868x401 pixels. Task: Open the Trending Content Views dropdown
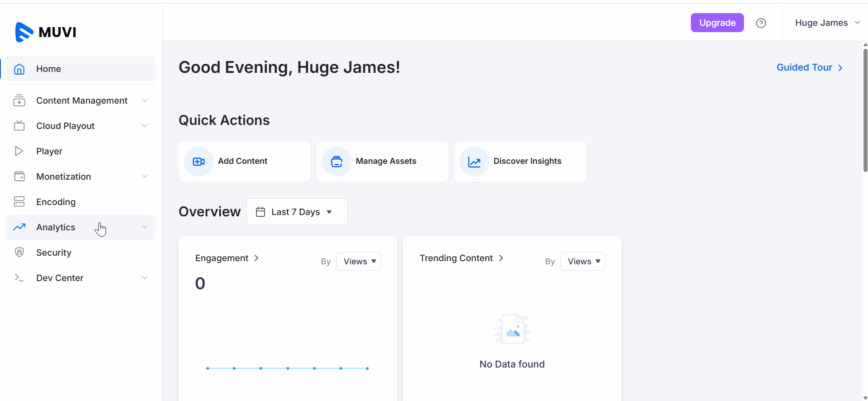(x=583, y=262)
